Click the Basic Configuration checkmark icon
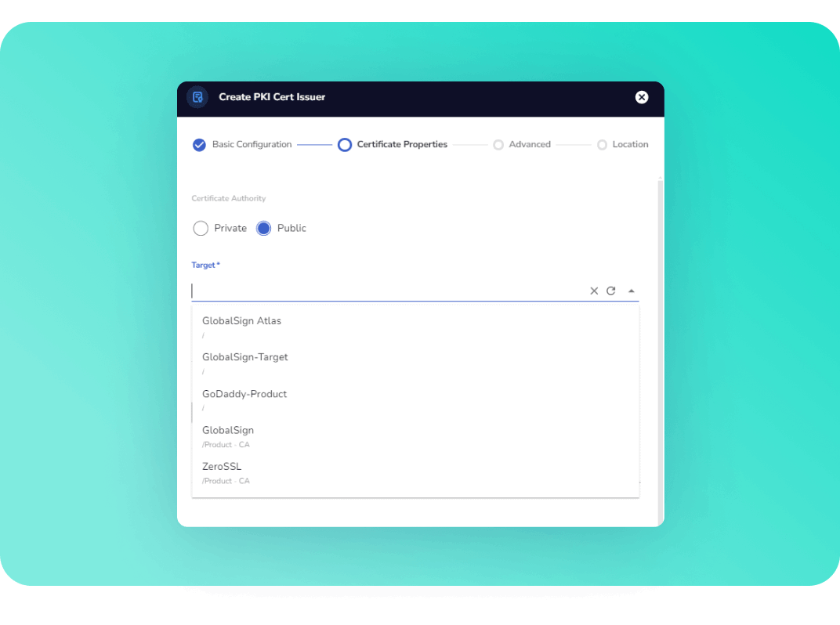The width and height of the screenshot is (840, 625). (199, 145)
